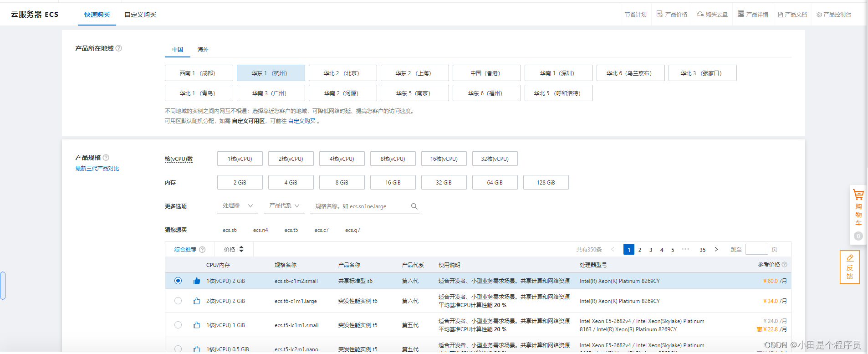Open 产品详情 in top bar

pyautogui.click(x=753, y=14)
